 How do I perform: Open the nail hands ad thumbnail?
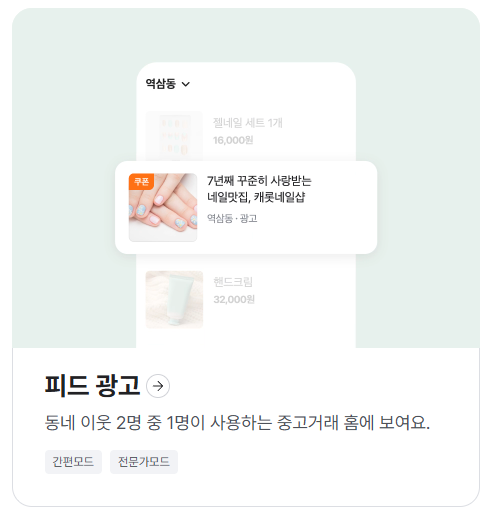163,207
